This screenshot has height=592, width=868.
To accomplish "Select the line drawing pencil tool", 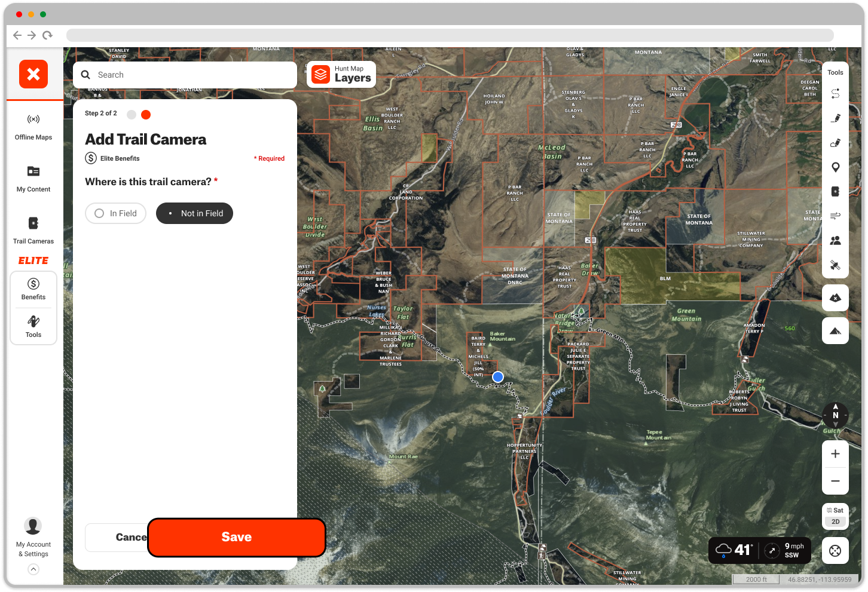I will (835, 118).
